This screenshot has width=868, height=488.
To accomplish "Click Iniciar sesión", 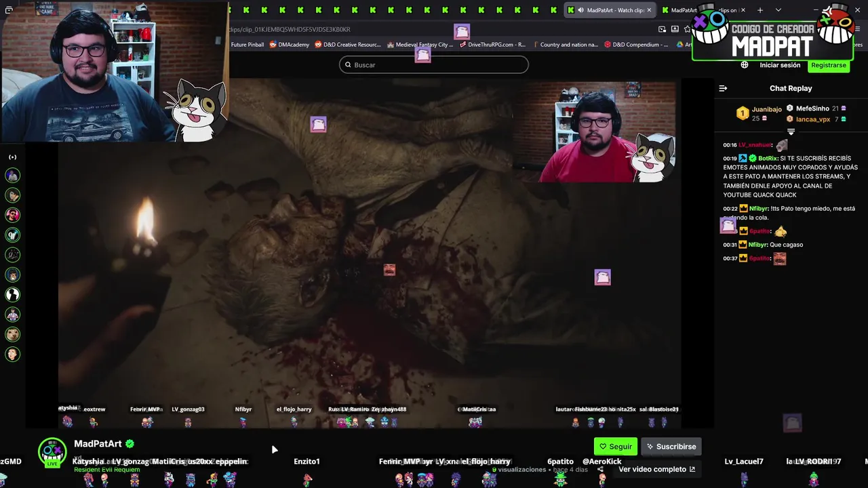I will 780,65.
